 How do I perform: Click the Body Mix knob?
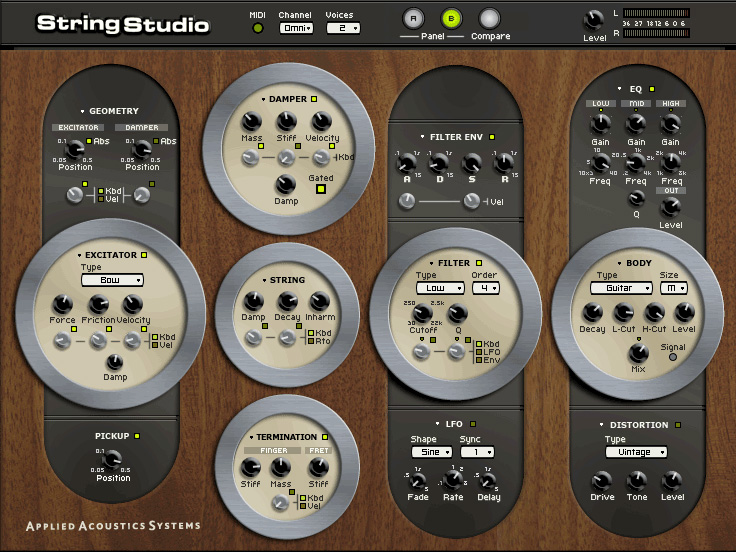pyautogui.click(x=638, y=353)
